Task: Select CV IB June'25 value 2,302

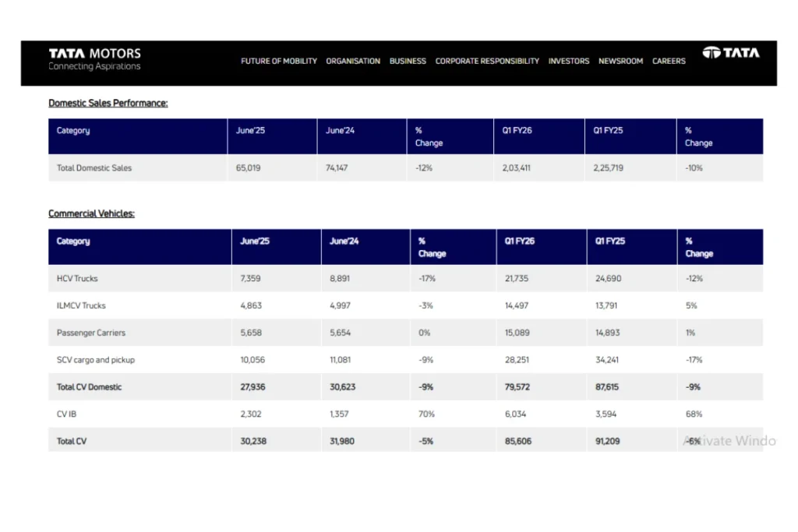Action: (x=250, y=414)
